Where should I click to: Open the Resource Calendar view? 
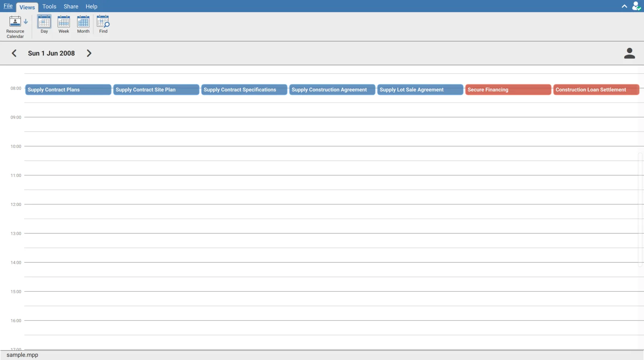point(15,27)
